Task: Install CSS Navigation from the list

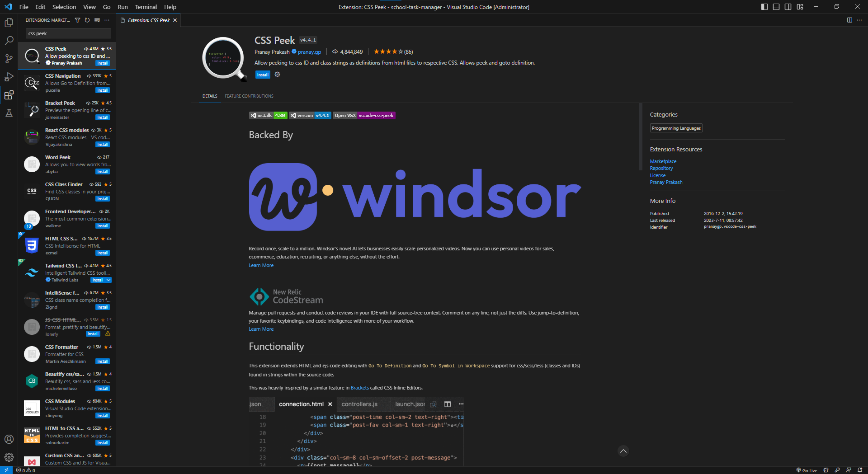Action: click(x=103, y=90)
